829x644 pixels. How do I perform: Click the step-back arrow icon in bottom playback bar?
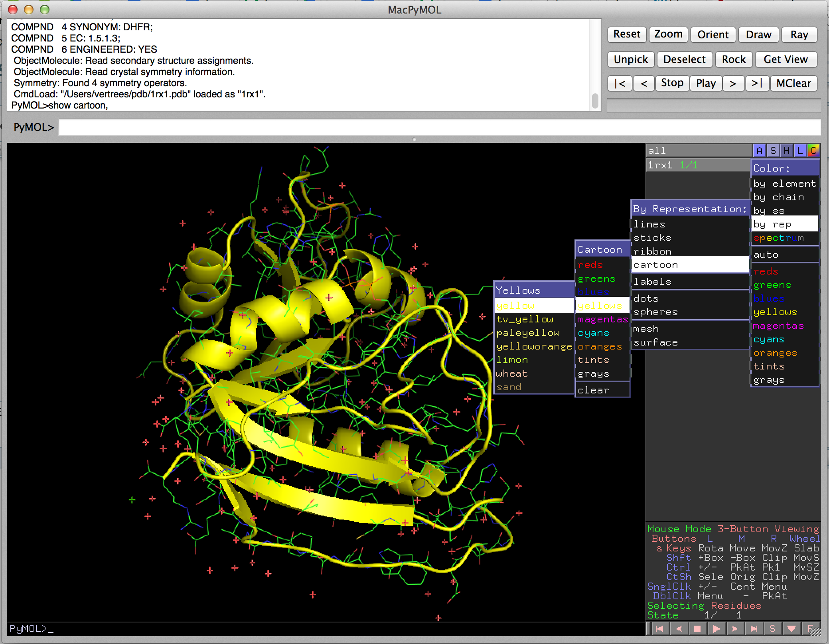[679, 629]
